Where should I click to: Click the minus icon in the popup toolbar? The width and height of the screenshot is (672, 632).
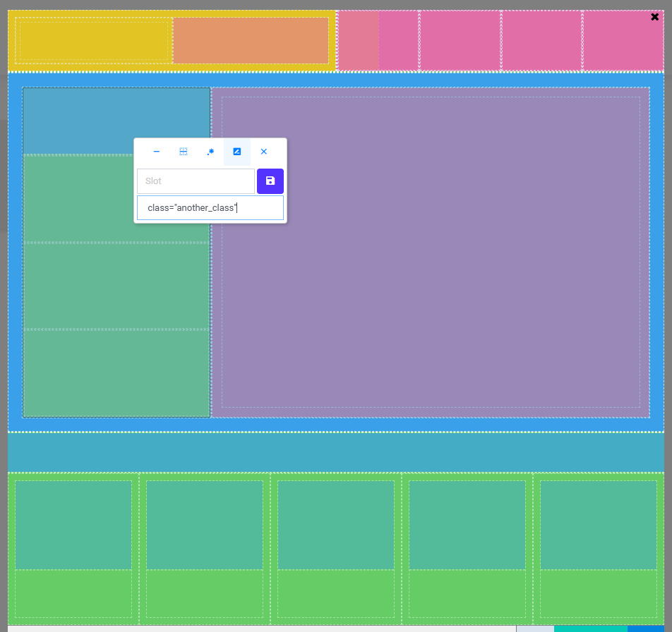[157, 152]
